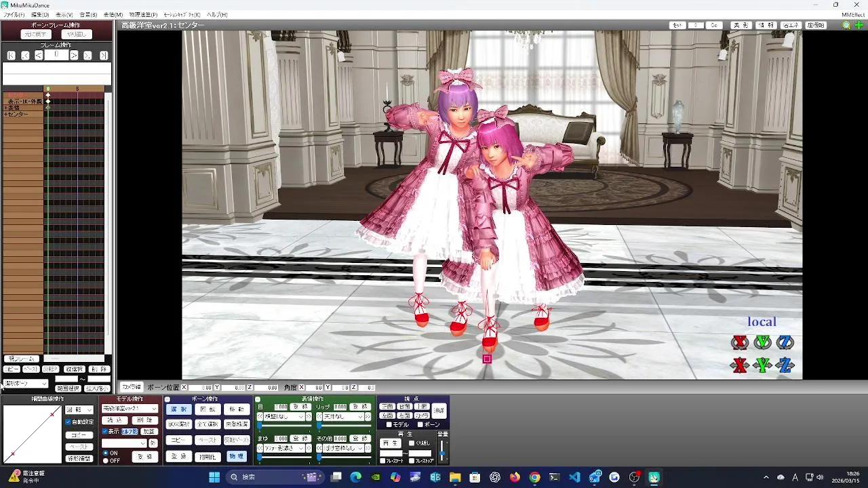868x488 pixels.
Task: Go to previous keyframe .< button
Action: 25,56
